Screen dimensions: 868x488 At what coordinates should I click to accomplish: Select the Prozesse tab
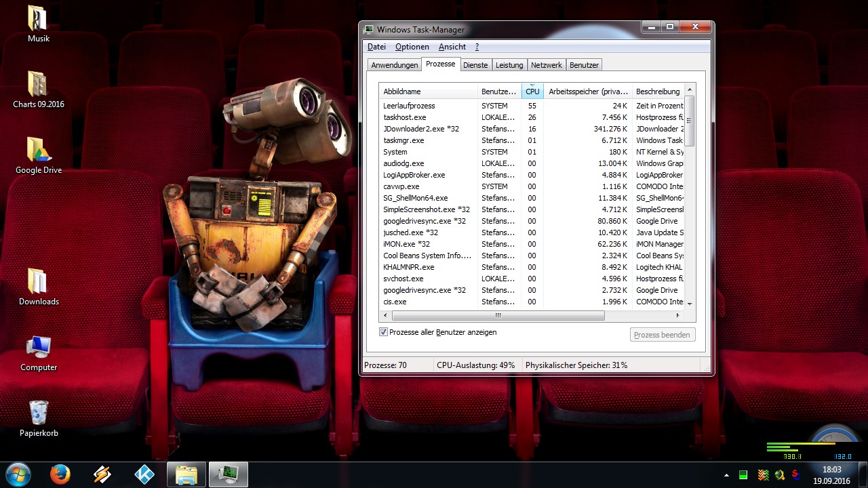click(441, 64)
